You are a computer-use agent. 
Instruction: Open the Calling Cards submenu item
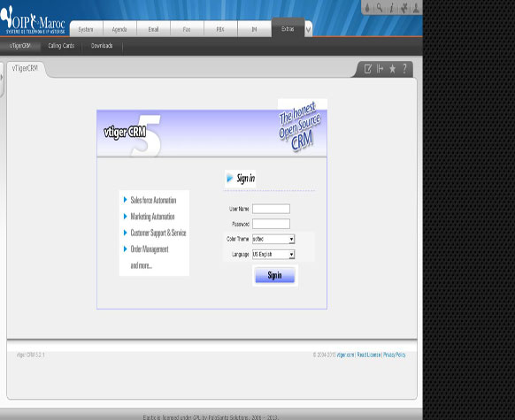point(61,46)
